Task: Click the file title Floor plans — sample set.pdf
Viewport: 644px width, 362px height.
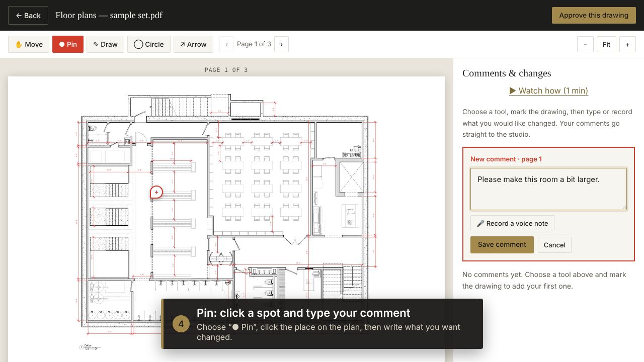Action: point(109,15)
